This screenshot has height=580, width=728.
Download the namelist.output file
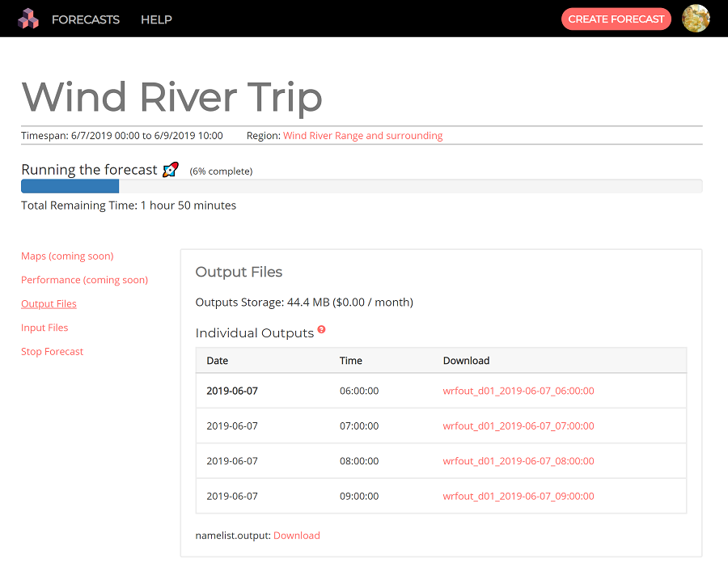(x=296, y=536)
